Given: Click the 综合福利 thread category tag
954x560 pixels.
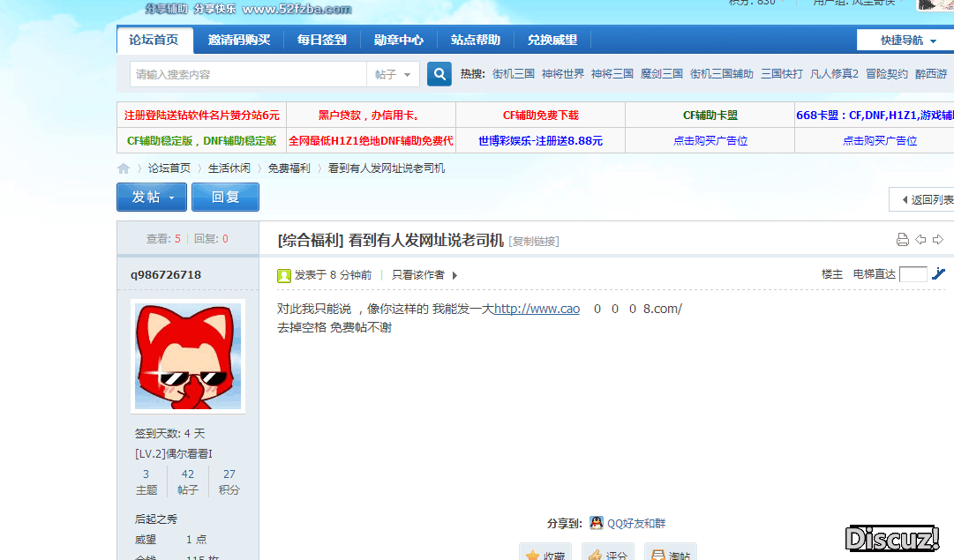Looking at the screenshot, I should point(311,240).
